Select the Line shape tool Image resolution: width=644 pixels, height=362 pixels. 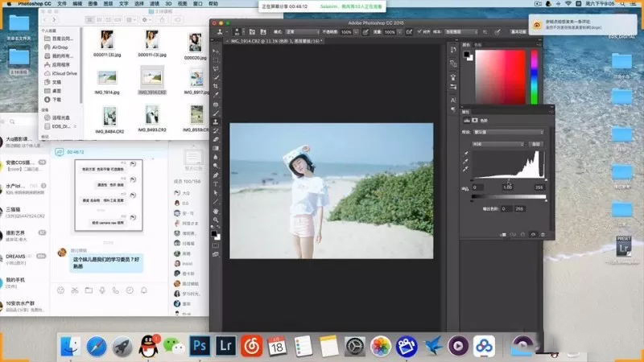(216, 202)
